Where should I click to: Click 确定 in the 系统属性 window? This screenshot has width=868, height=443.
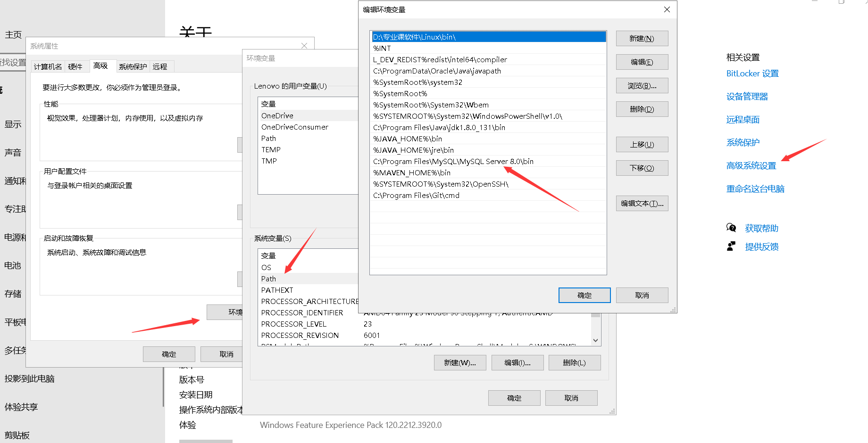coord(169,354)
